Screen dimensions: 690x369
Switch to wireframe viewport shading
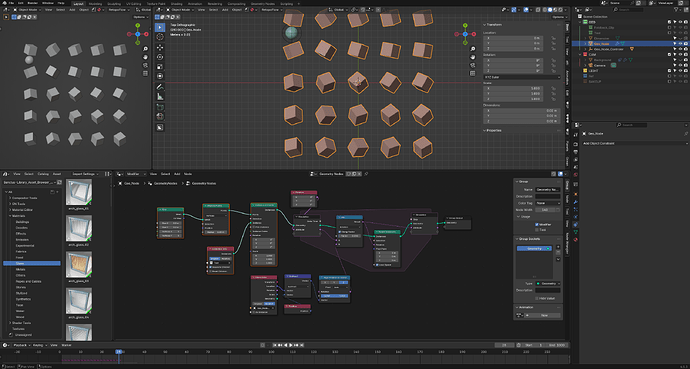pos(545,10)
